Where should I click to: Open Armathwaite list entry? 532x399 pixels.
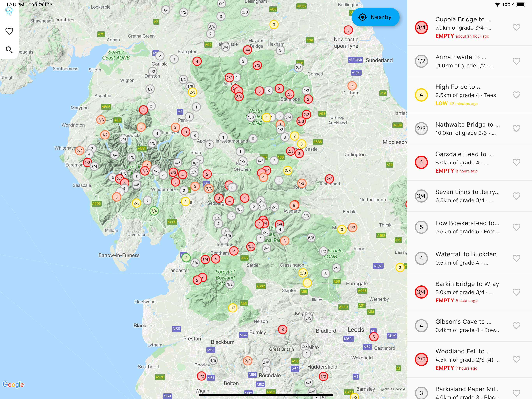pos(469,61)
